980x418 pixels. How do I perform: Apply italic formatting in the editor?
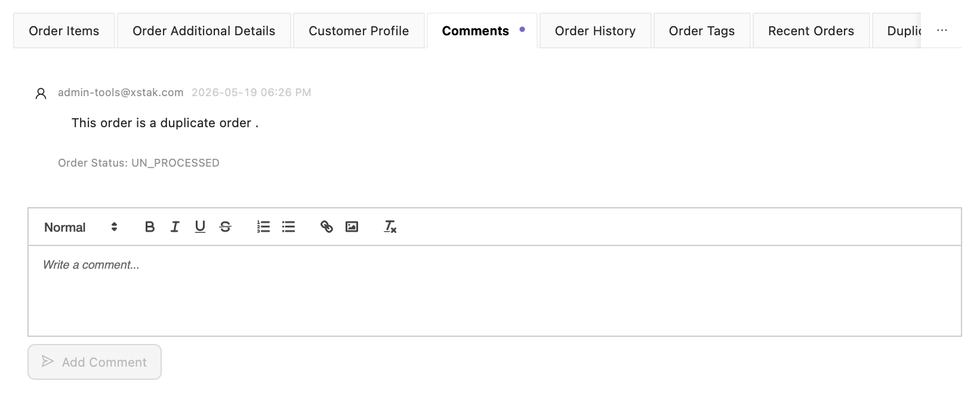coord(175,227)
